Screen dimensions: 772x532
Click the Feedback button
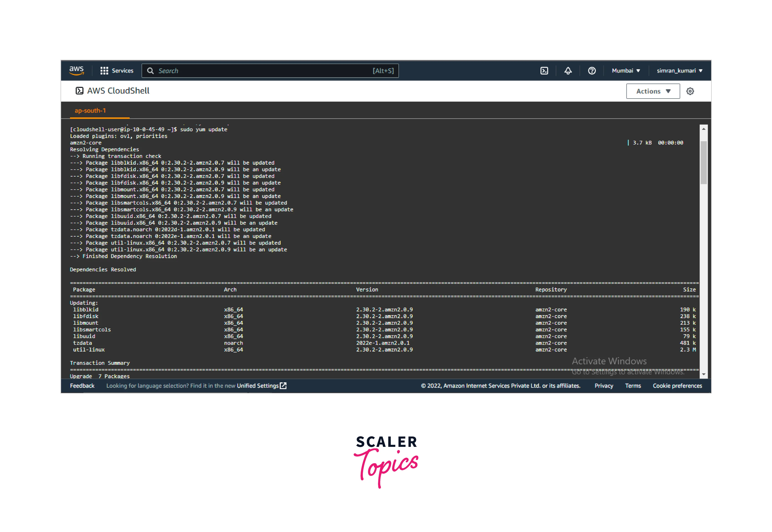[82, 386]
